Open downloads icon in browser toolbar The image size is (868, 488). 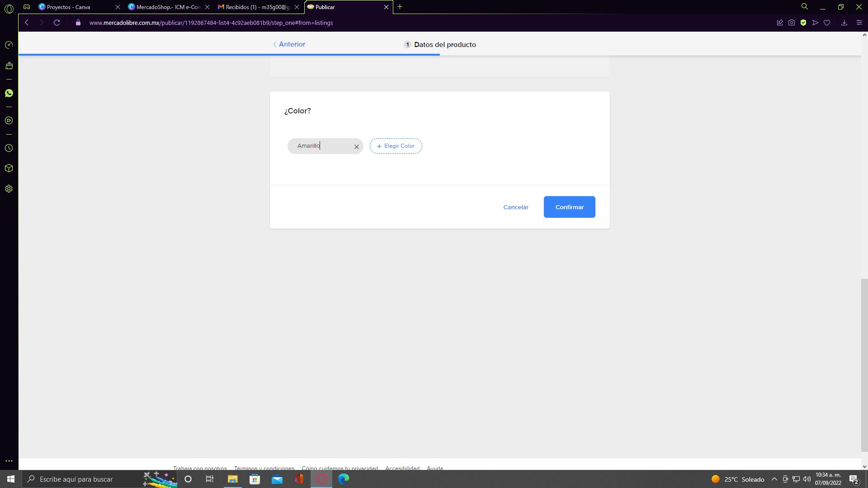(844, 23)
